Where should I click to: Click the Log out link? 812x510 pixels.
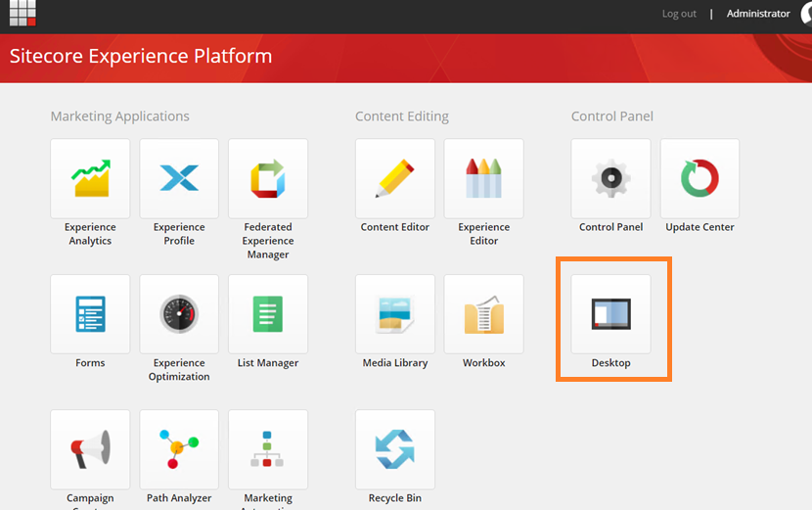(x=679, y=14)
